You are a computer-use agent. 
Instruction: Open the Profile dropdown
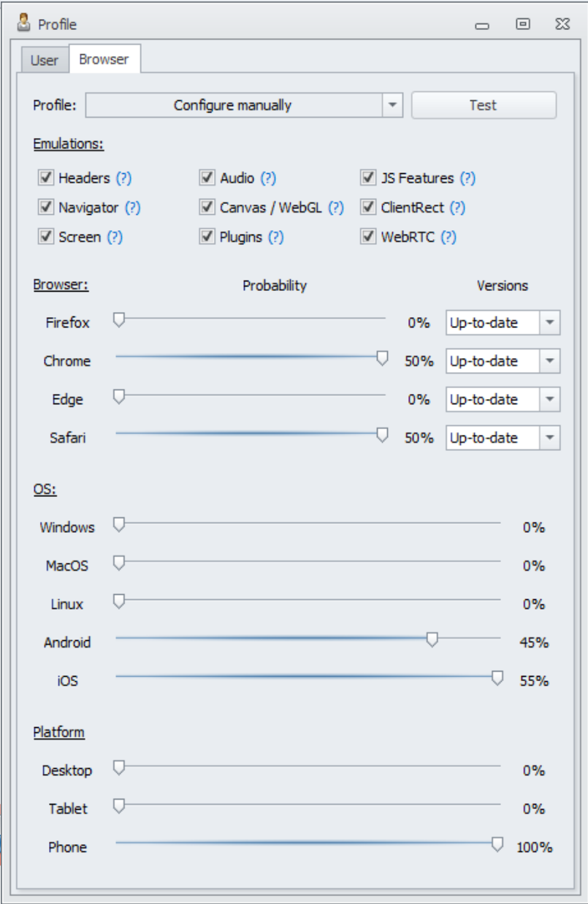tap(392, 105)
